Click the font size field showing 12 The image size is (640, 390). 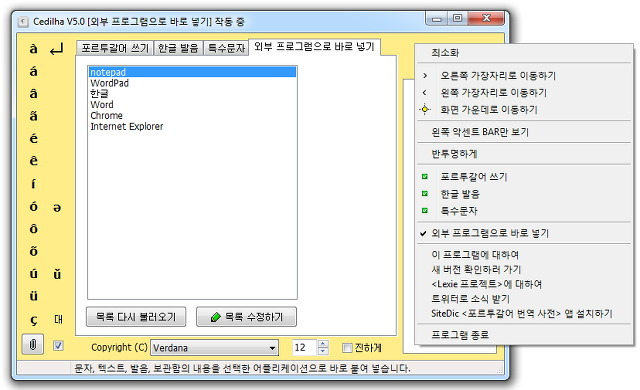coord(304,348)
